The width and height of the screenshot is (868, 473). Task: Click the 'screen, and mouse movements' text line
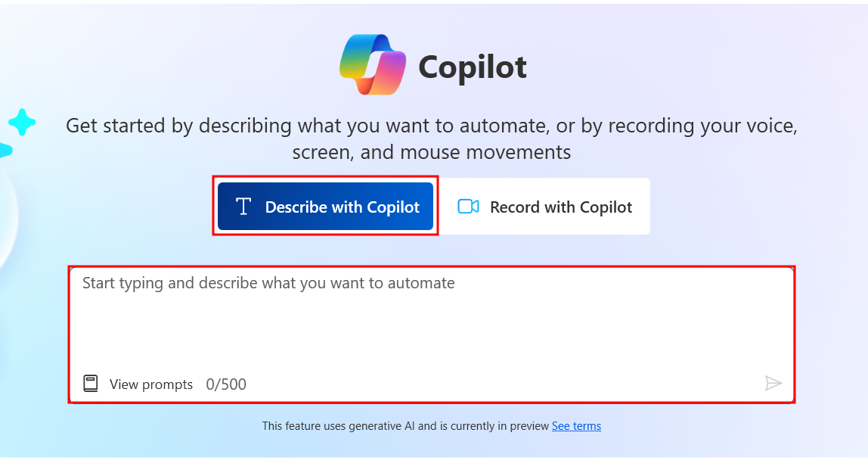click(431, 152)
